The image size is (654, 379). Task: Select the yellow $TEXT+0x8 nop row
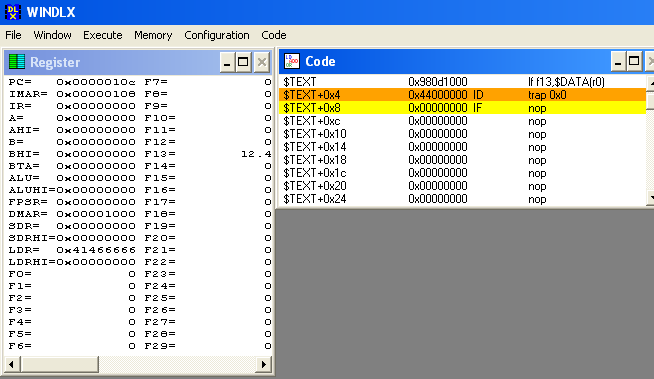(462, 108)
